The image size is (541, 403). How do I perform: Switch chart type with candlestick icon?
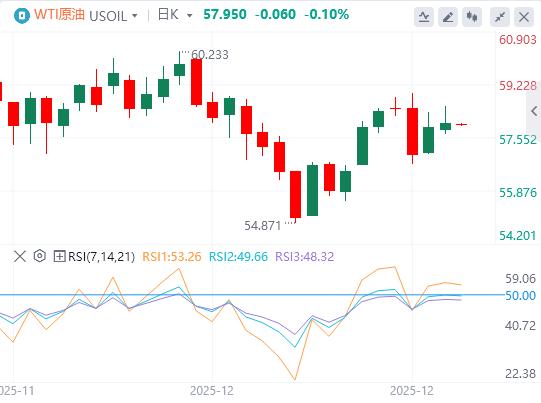(x=472, y=17)
